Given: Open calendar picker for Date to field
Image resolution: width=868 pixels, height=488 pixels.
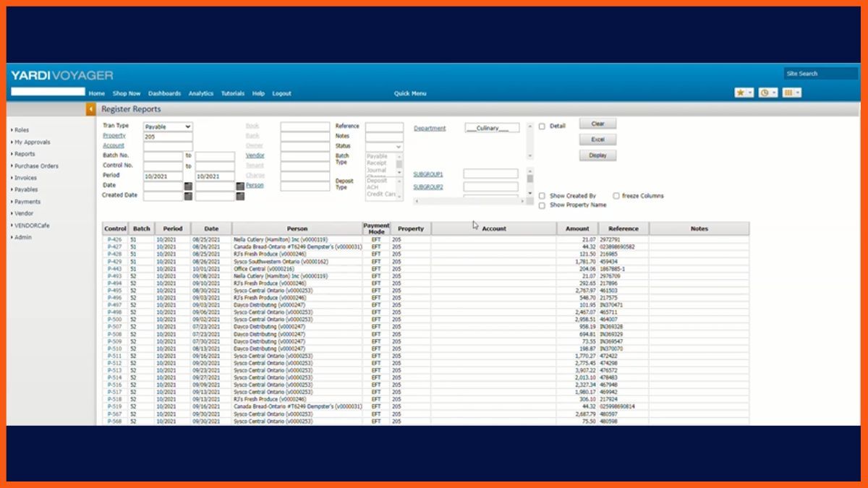Looking at the screenshot, I should (x=240, y=186).
